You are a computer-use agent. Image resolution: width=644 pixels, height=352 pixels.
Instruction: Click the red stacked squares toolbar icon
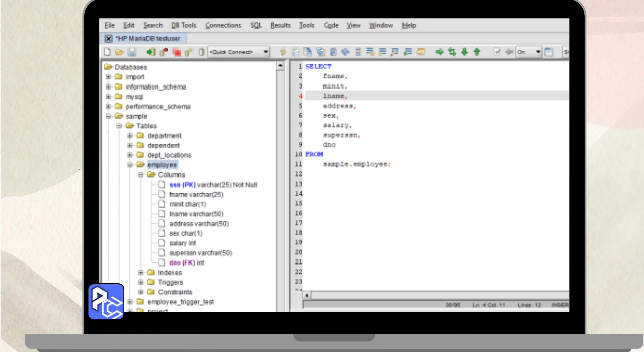(177, 52)
